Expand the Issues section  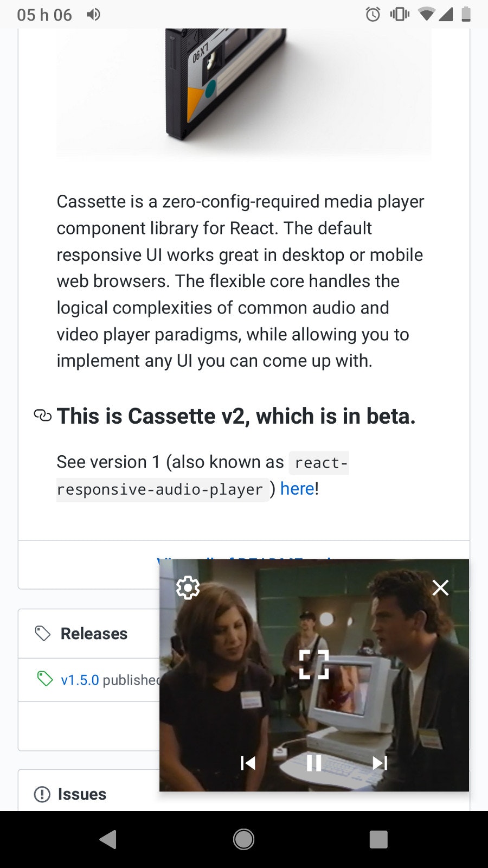coord(81,794)
